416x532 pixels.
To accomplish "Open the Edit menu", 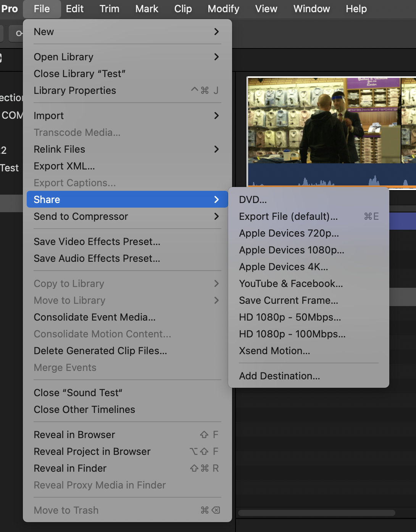I will tap(74, 8).
